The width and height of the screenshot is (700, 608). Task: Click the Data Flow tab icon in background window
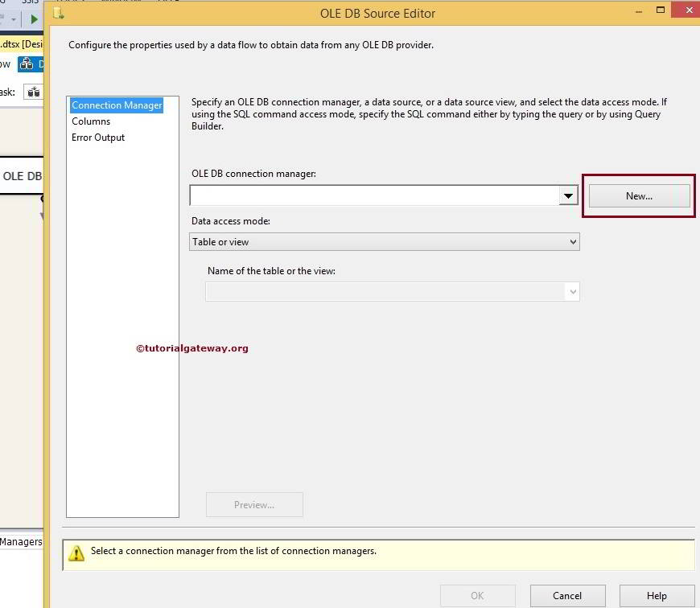click(x=27, y=64)
